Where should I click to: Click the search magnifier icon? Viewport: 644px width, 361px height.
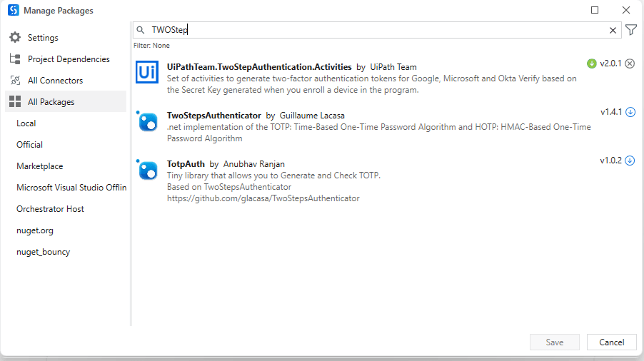[141, 30]
